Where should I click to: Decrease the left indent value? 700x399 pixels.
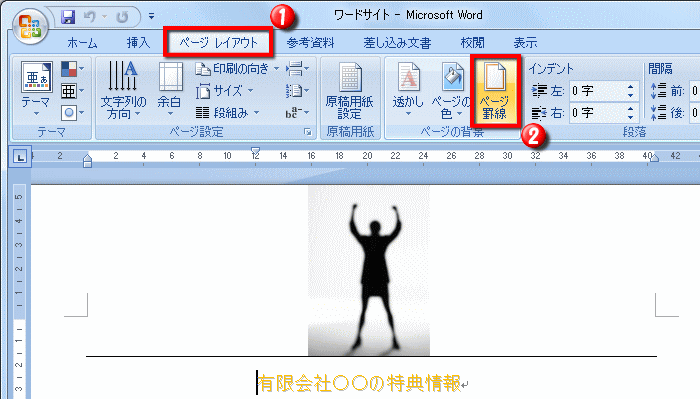[630, 96]
